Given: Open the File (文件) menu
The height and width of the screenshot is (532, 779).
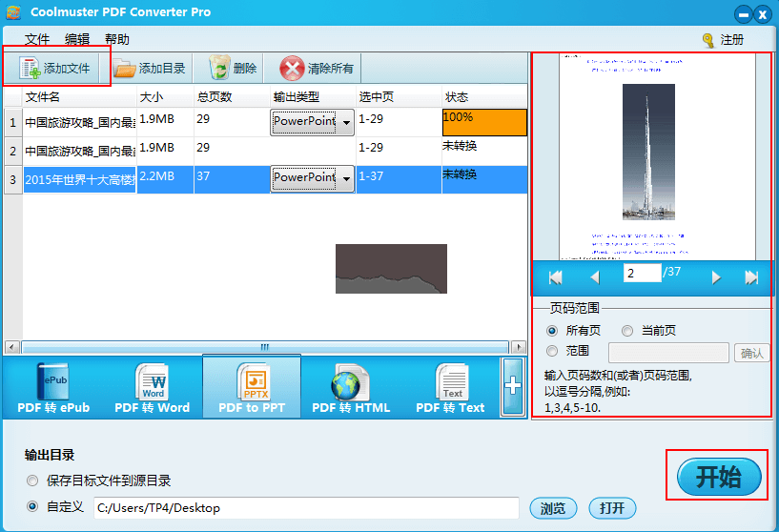Looking at the screenshot, I should pos(37,39).
